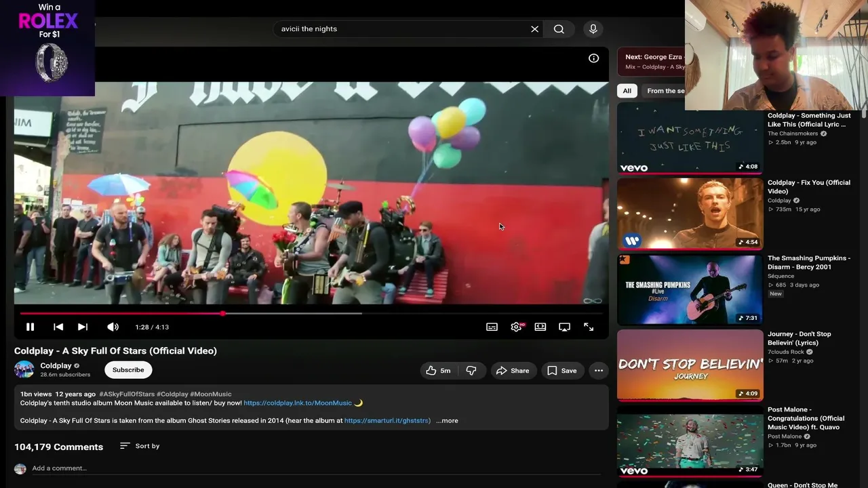Image resolution: width=868 pixels, height=488 pixels.
Task: Open AirPlay casting options
Action: 564,327
